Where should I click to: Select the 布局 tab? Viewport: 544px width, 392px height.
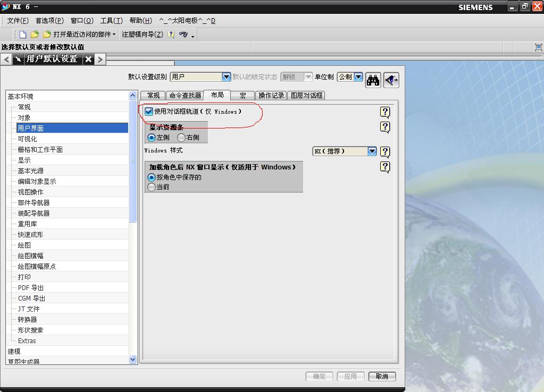pyautogui.click(x=217, y=95)
